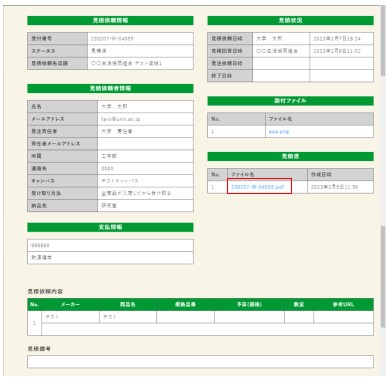Select the creation time 2023年2月8日11:50

(334, 187)
